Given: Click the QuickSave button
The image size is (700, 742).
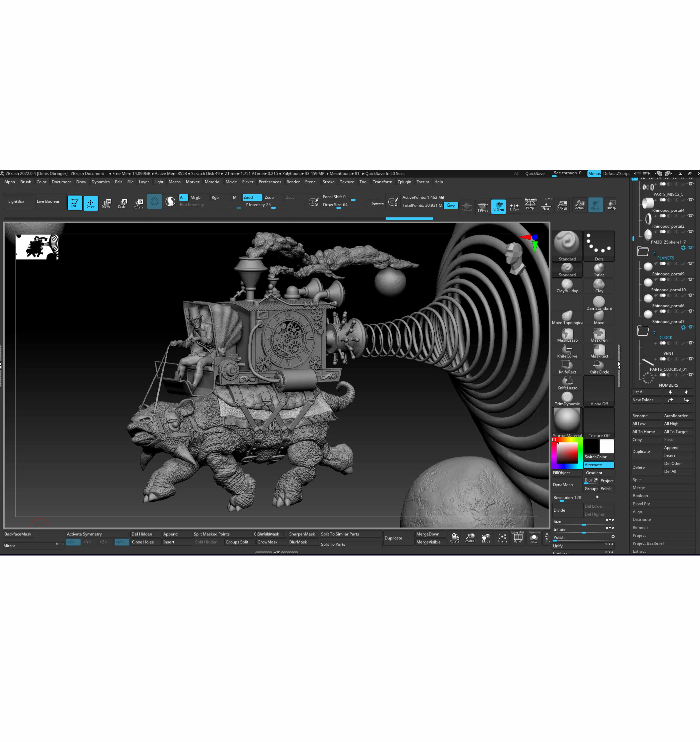Looking at the screenshot, I should coord(535,174).
